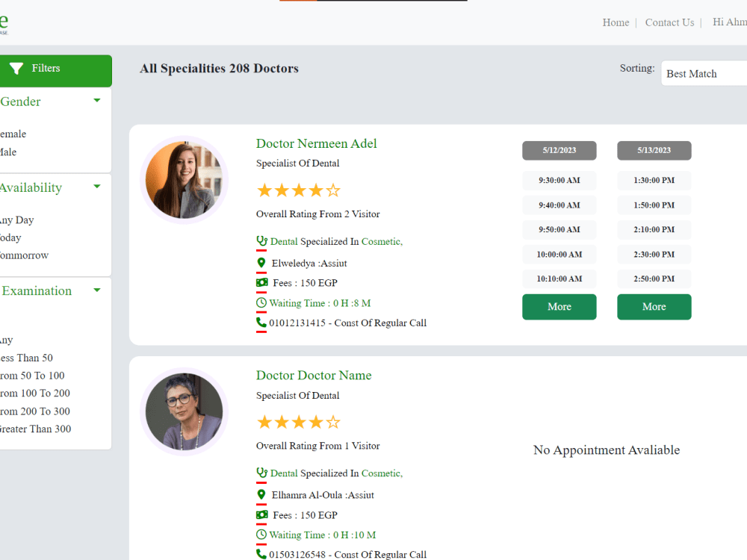Click location pin beside Elhamra Al-Oula :Assiut
Viewport: 747px width, 560px height.
pos(261,495)
